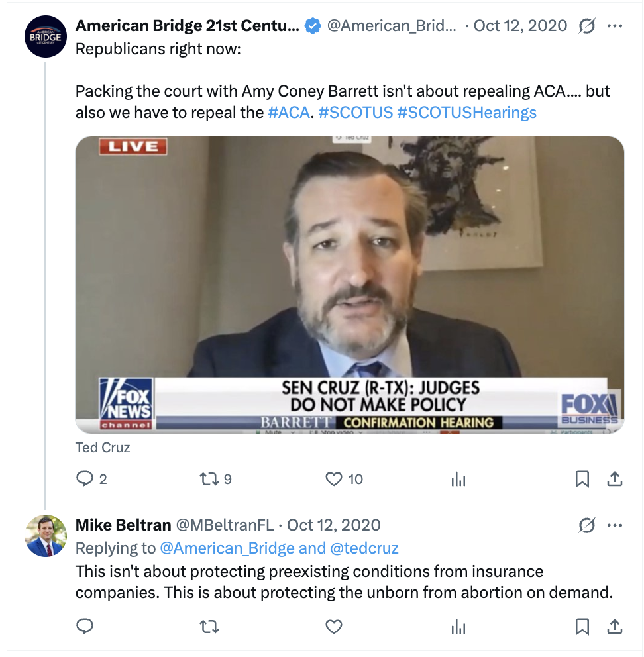
Task: View analytics for Mike Beltran's reply
Action: [458, 627]
